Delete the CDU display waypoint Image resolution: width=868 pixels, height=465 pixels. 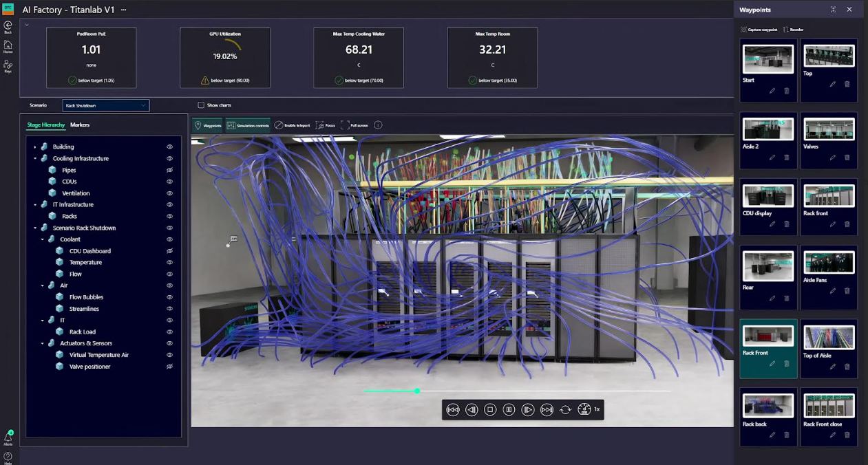point(787,224)
